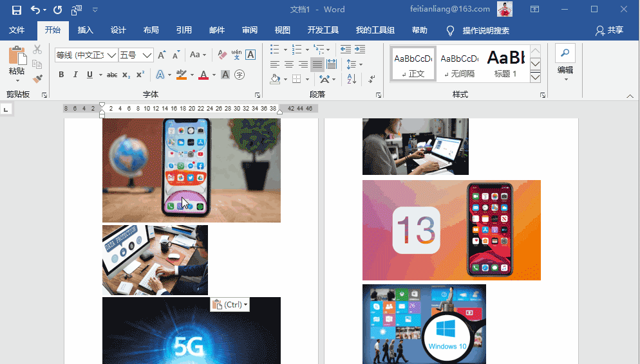Open the (Ctrl) paste options button

click(x=230, y=304)
